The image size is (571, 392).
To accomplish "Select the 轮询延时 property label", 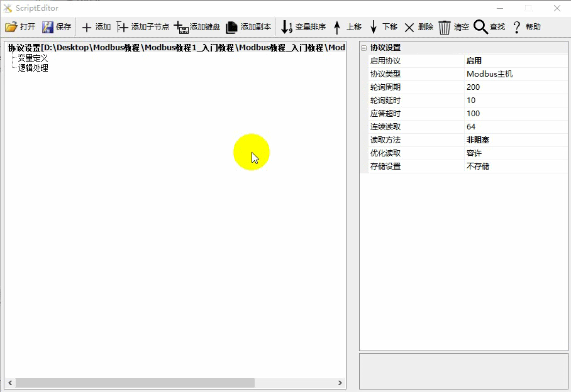I will click(385, 100).
